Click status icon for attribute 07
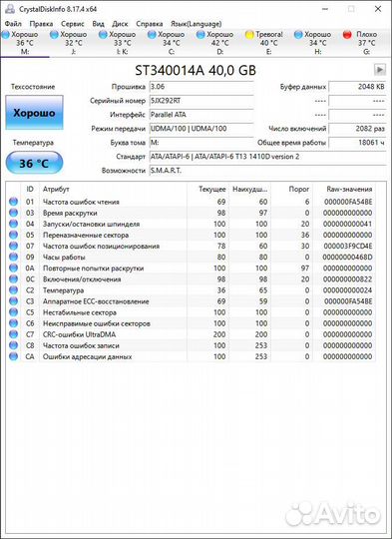This screenshot has width=392, height=539. pyautogui.click(x=13, y=246)
